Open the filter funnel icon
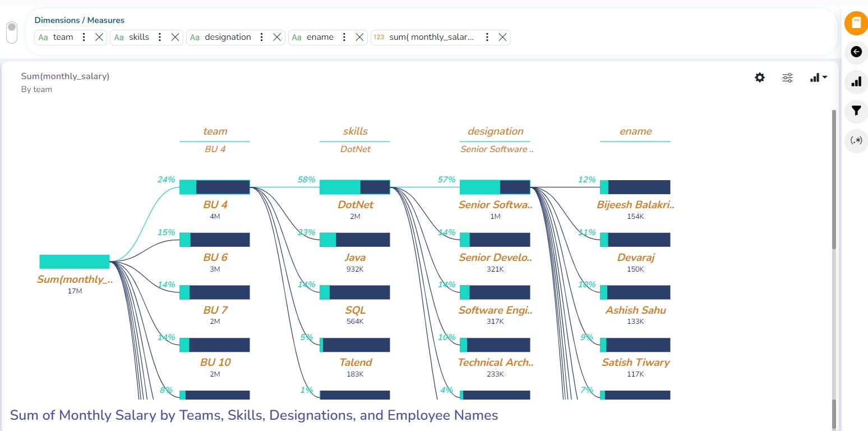The width and height of the screenshot is (868, 431). (856, 111)
